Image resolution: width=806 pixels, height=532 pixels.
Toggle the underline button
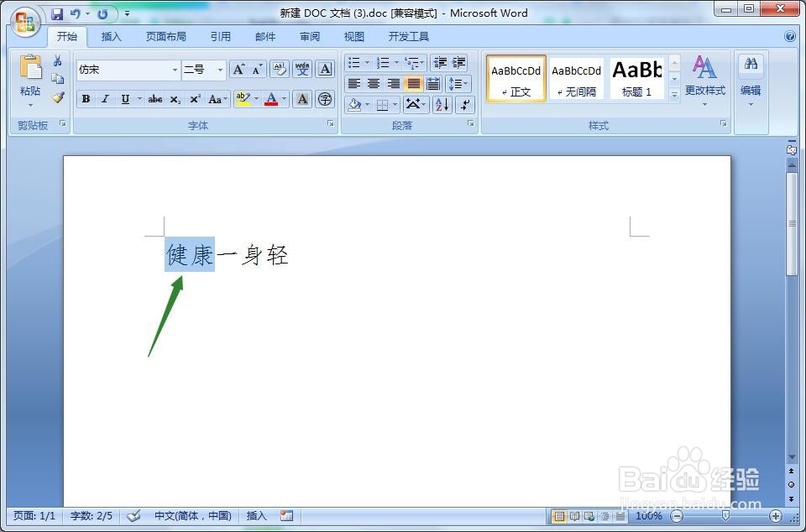(x=123, y=99)
